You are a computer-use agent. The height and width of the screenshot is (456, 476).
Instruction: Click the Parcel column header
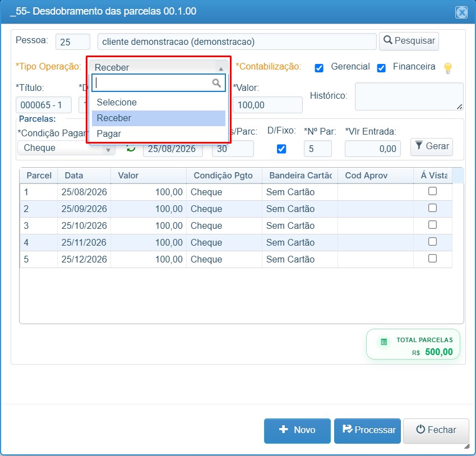[x=39, y=176]
